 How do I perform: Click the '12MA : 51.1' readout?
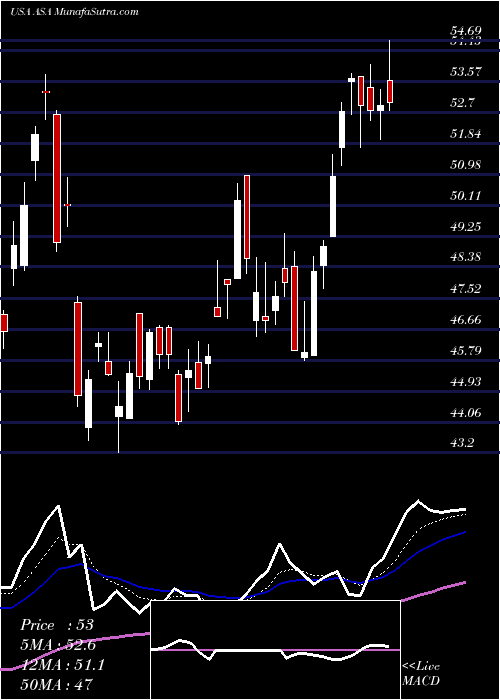click(62, 665)
